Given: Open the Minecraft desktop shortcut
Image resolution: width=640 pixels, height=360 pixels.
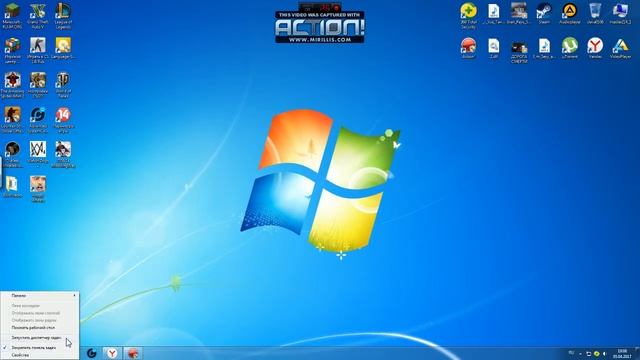Looking at the screenshot, I should 12,16.
